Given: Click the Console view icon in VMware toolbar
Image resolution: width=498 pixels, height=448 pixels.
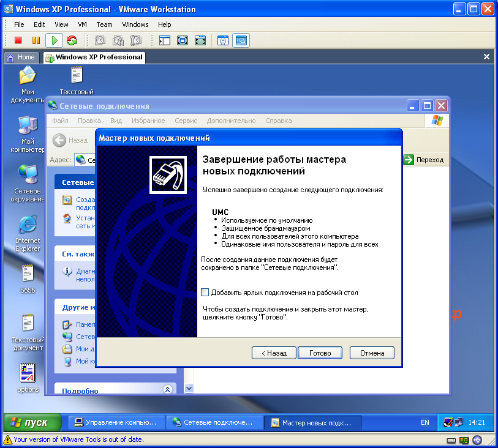Looking at the screenshot, I should (x=241, y=40).
